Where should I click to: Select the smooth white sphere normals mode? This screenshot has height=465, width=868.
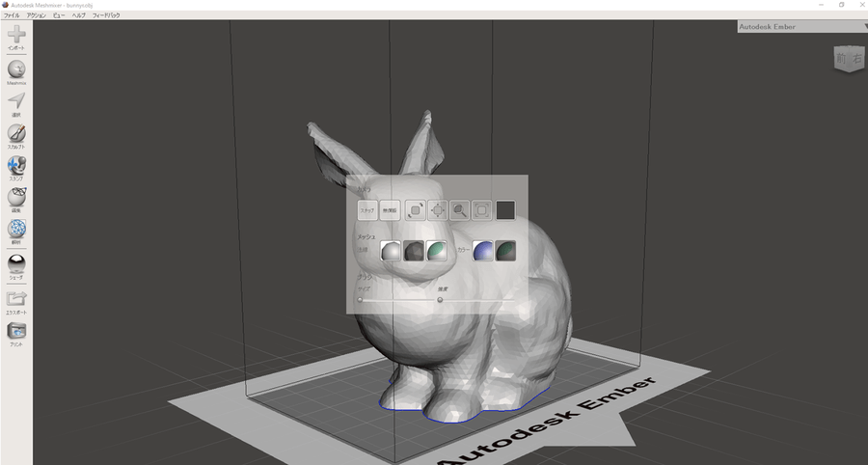pos(391,251)
